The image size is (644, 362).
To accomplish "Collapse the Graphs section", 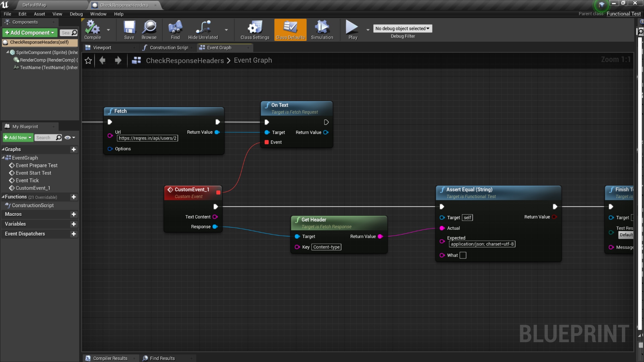I will click(x=3, y=149).
